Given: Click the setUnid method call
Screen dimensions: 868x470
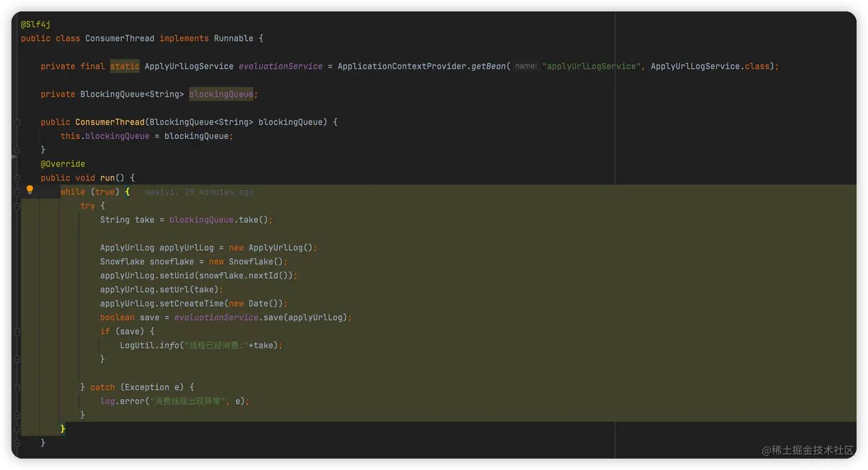Looking at the screenshot, I should [177, 275].
